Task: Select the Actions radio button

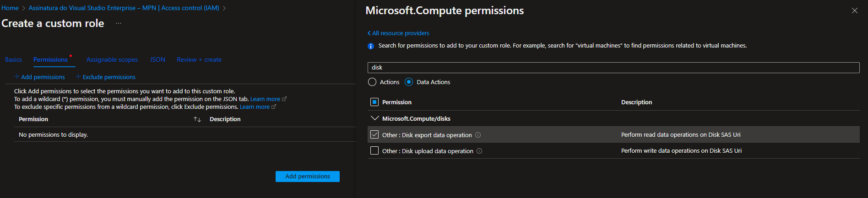Action: (372, 82)
